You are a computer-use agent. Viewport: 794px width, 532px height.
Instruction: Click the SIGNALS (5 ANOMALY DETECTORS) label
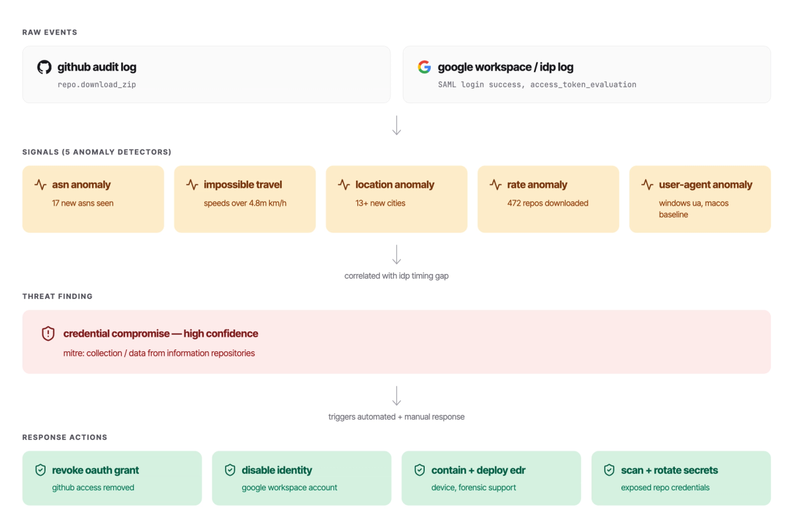point(97,152)
